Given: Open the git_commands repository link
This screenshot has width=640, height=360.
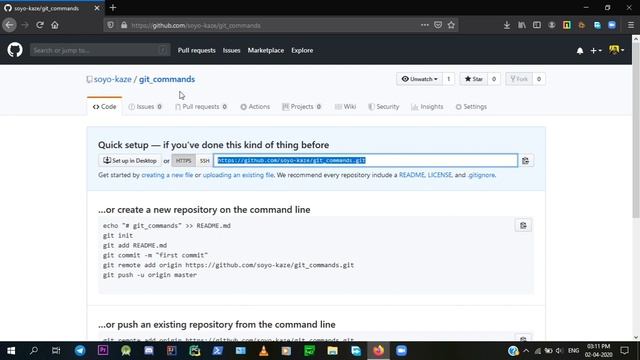Looking at the screenshot, I should click(167, 79).
